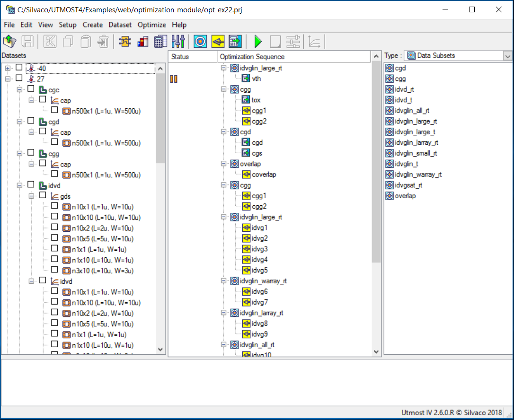This screenshot has height=420, width=514.
Task: Collapse the cgc dataset node
Action: point(19,89)
